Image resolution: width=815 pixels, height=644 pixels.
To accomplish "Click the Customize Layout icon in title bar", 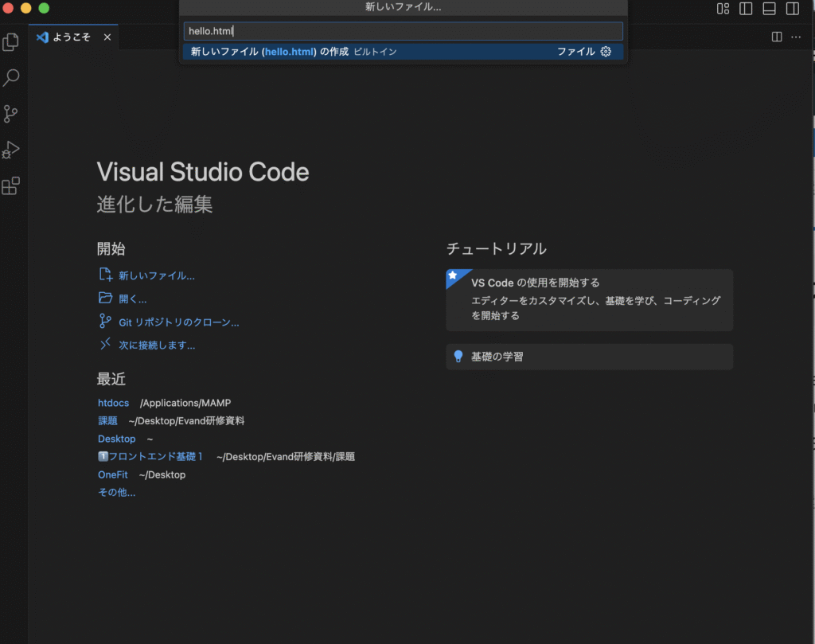I will [723, 9].
